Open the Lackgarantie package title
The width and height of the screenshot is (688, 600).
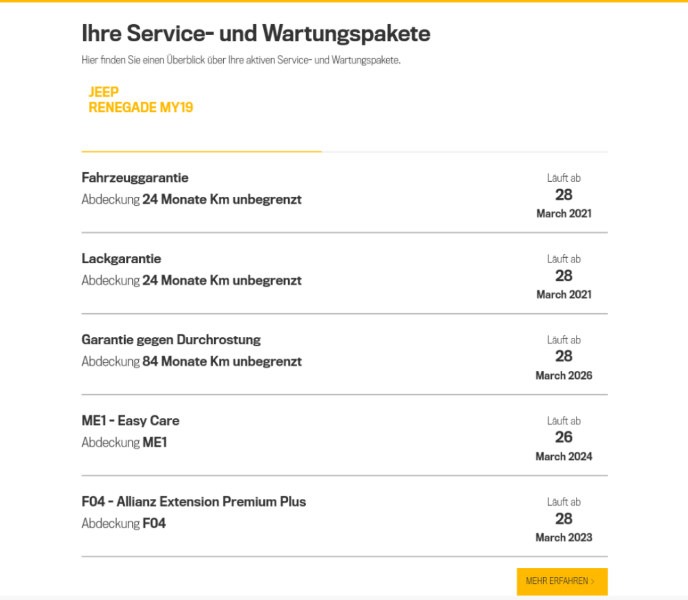point(121,259)
